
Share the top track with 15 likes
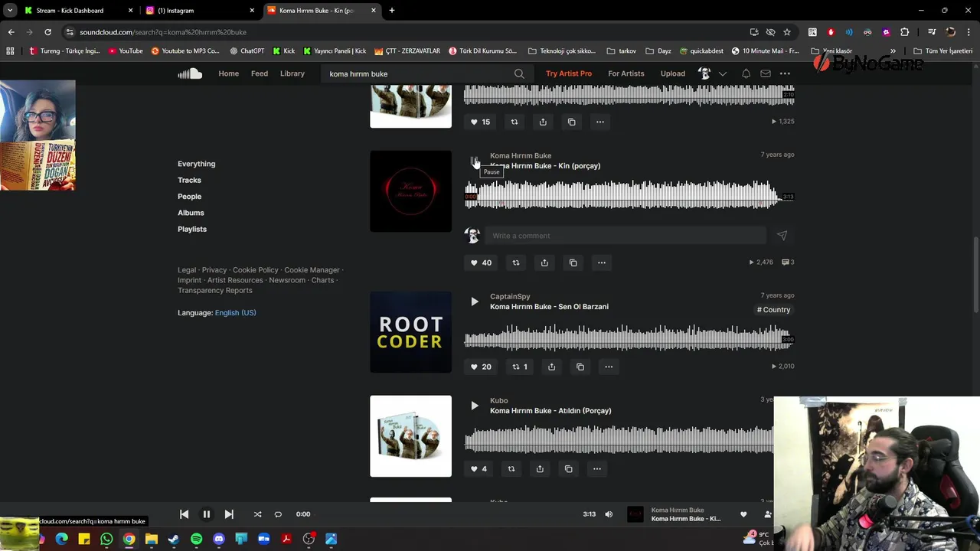[x=543, y=122]
